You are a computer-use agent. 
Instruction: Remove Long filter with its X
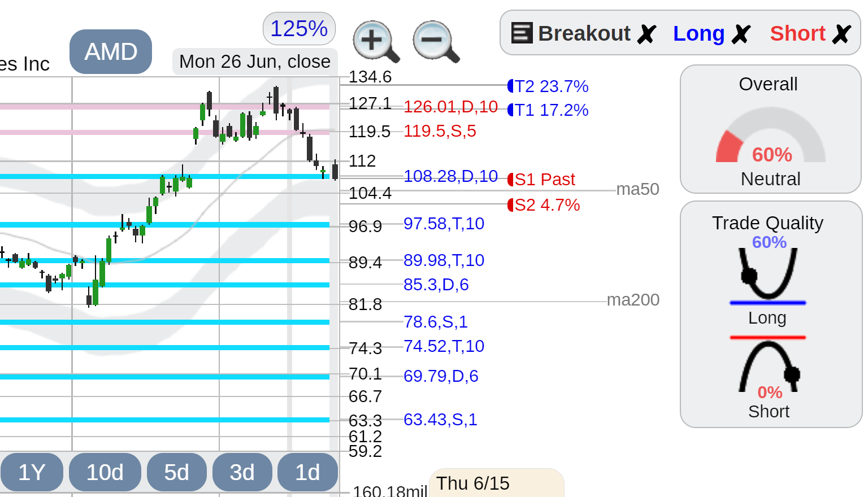pos(741,34)
